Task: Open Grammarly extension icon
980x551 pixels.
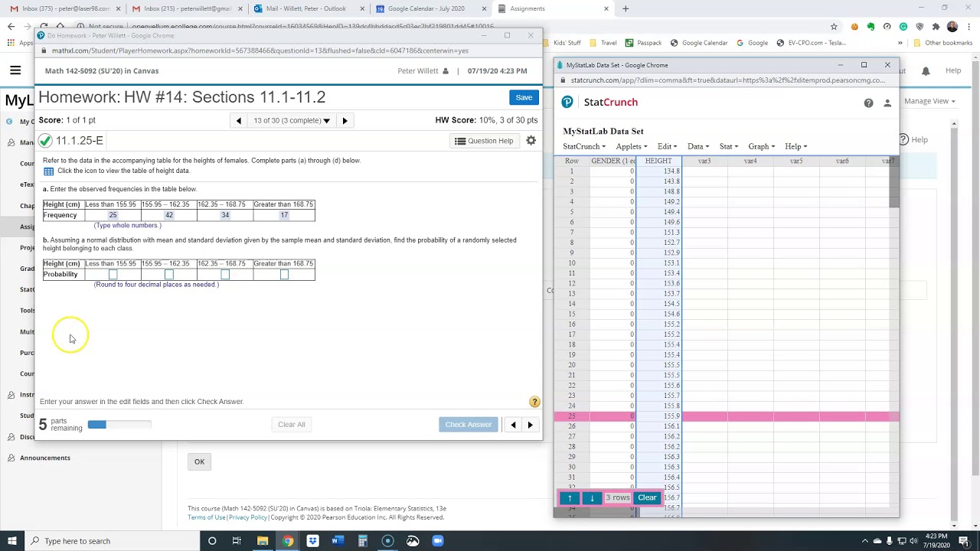Action: 903,26
